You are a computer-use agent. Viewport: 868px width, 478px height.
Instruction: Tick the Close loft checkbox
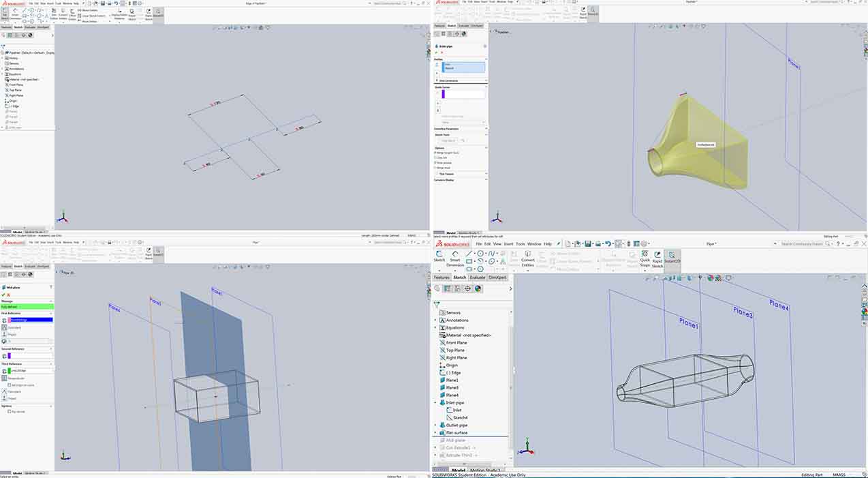(435, 158)
